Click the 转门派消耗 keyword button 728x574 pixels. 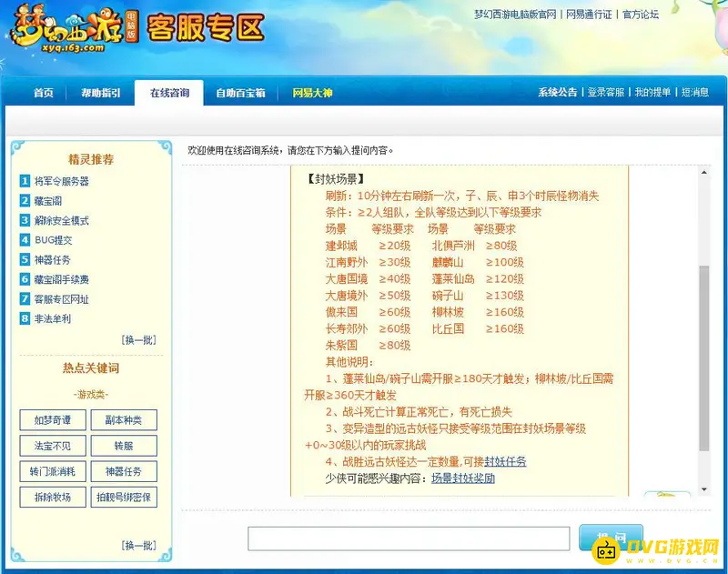click(x=53, y=471)
